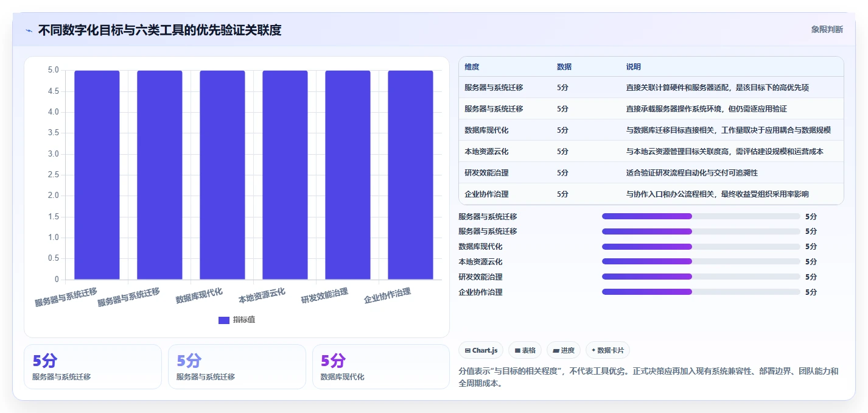This screenshot has height=413, width=868.
Task: Select the 研发效能治理 cell in the table
Action: 486,173
